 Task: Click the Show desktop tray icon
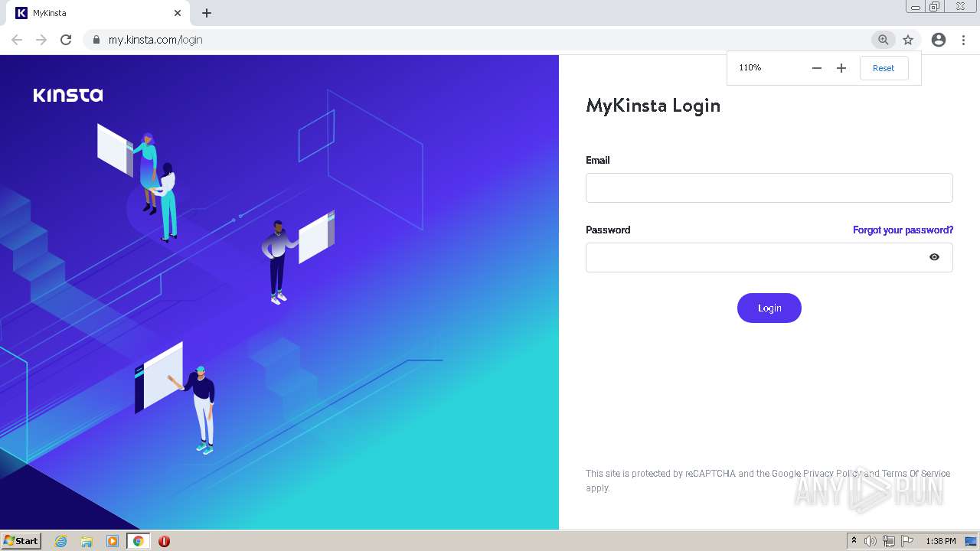[971, 541]
